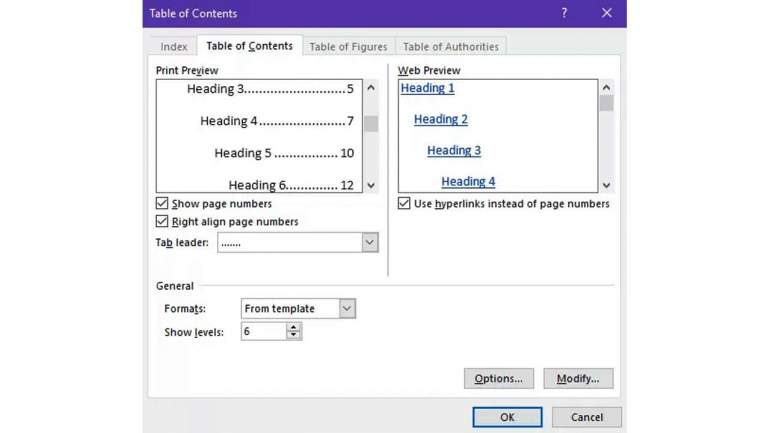Viewport: 770px width, 433px height.
Task: Click Web Preview scroll down arrow
Action: pos(606,185)
